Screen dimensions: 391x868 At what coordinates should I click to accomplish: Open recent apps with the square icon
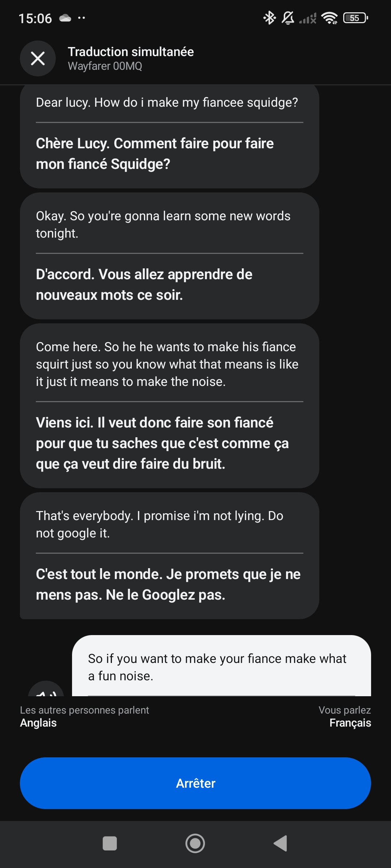pos(110,843)
